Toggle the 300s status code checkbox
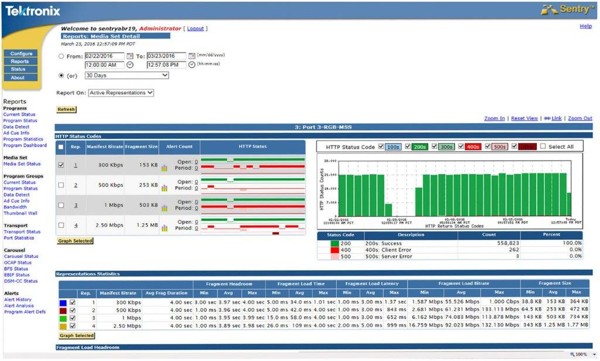Screen dimensions: 600x361 click(x=434, y=146)
